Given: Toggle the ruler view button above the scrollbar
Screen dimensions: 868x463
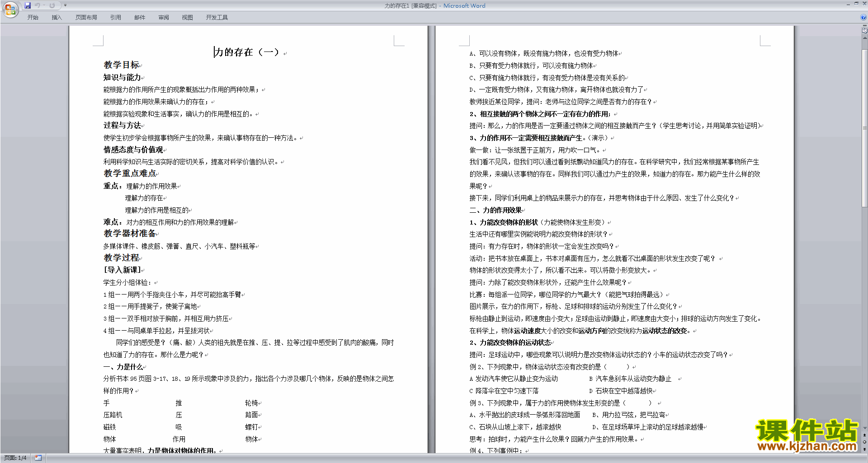Looking at the screenshot, I should [x=864, y=31].
